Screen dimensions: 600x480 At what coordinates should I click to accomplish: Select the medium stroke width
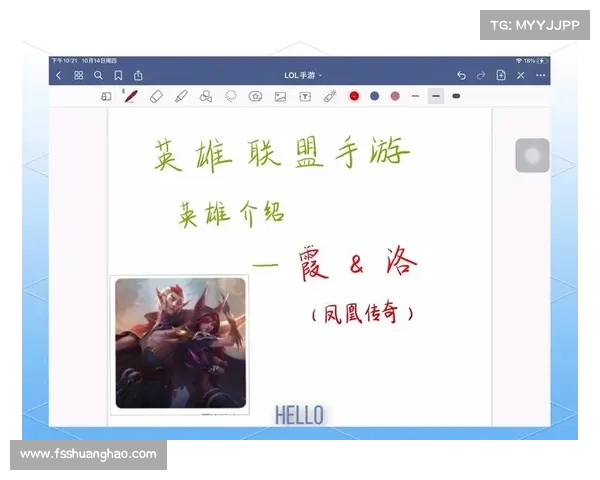pyautogui.click(x=436, y=96)
